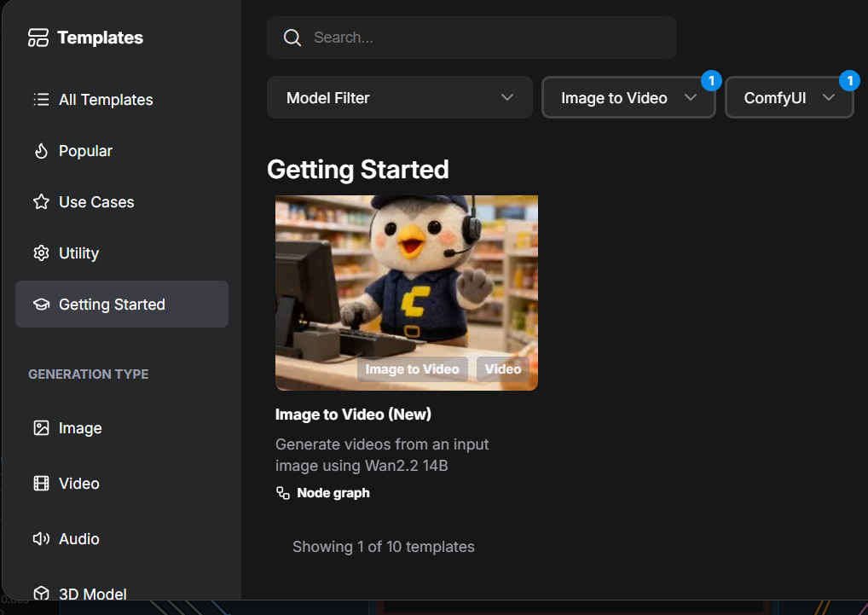The height and width of the screenshot is (615, 868).
Task: Select the Utility category
Action: click(122, 253)
